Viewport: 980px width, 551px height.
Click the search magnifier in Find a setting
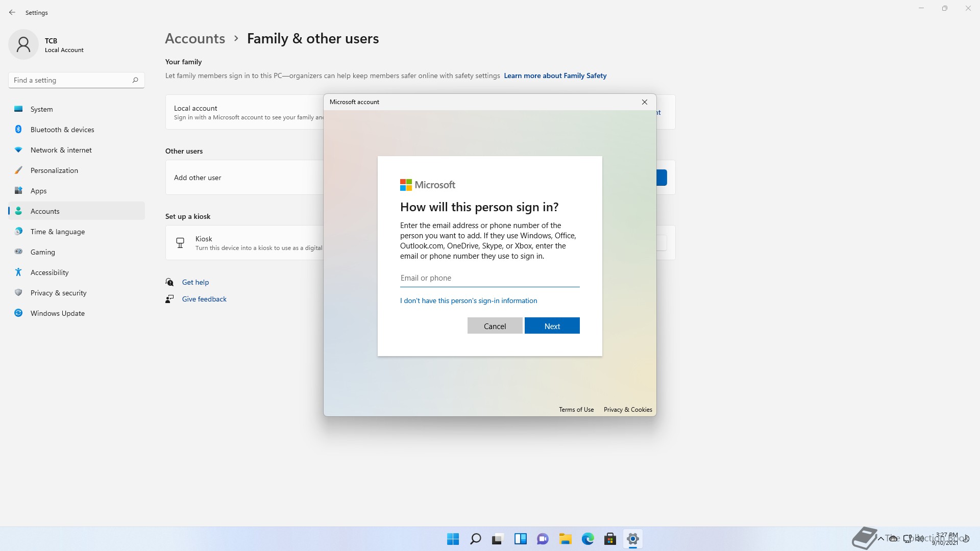coord(135,80)
